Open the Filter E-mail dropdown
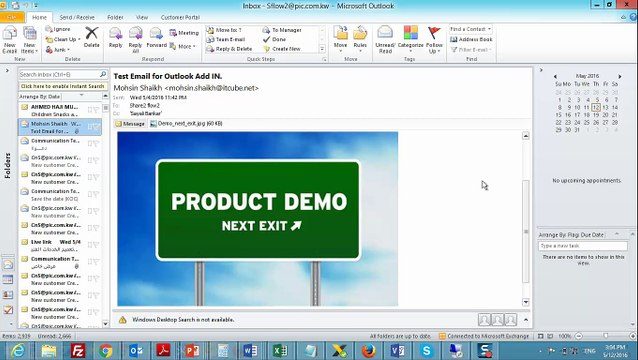Viewport: 638px width, 360px height. coord(471,50)
